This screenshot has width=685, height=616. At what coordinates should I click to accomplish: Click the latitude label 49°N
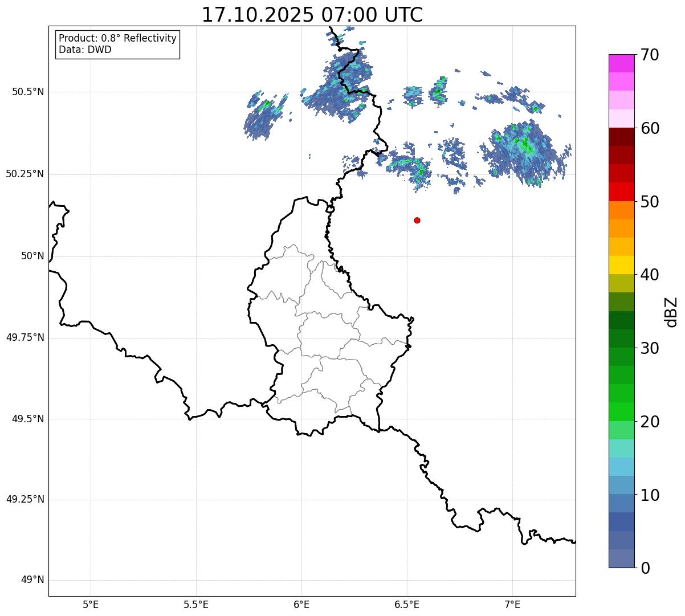pos(32,580)
